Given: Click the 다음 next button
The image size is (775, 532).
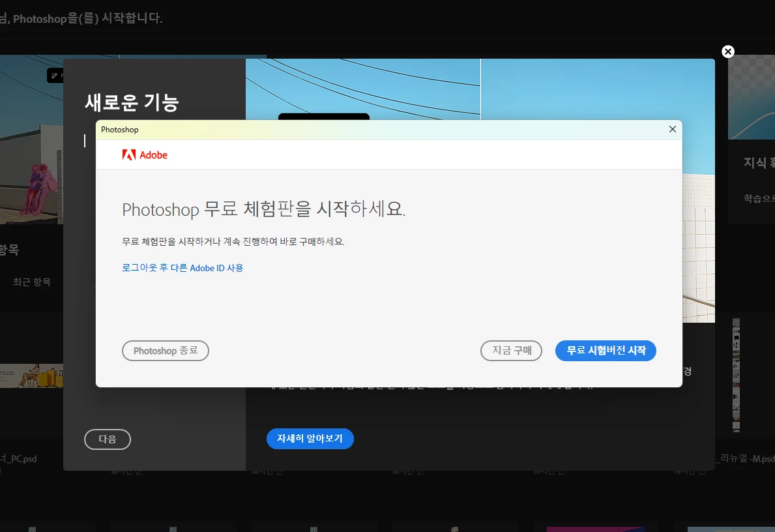Looking at the screenshot, I should click(108, 439).
